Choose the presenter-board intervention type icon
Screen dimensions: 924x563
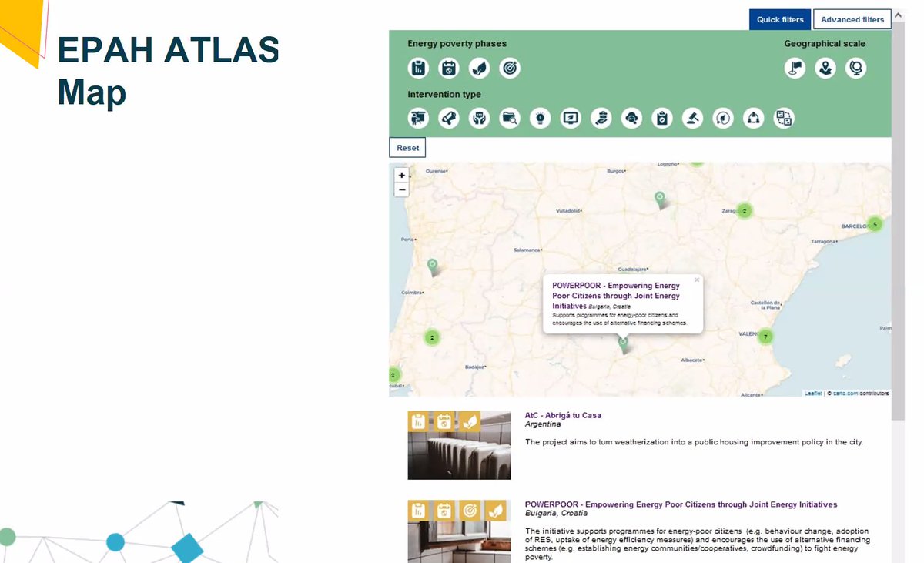pos(418,118)
